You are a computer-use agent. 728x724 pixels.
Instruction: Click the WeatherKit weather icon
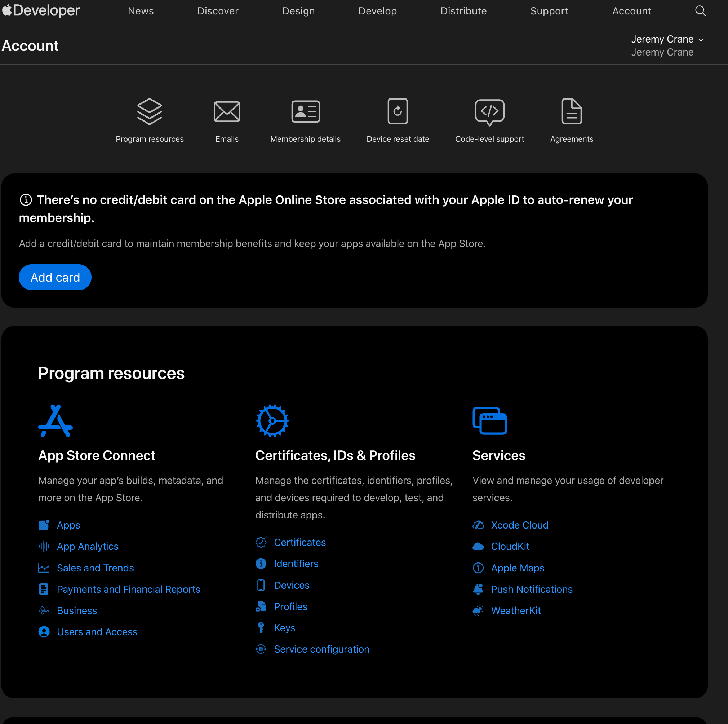pos(478,610)
